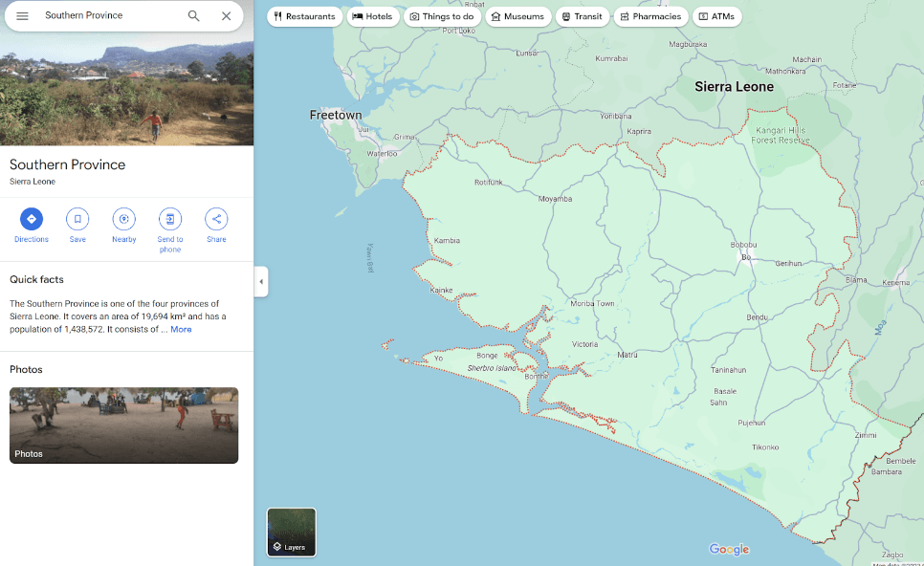Select the Transit filter chip

(x=582, y=16)
